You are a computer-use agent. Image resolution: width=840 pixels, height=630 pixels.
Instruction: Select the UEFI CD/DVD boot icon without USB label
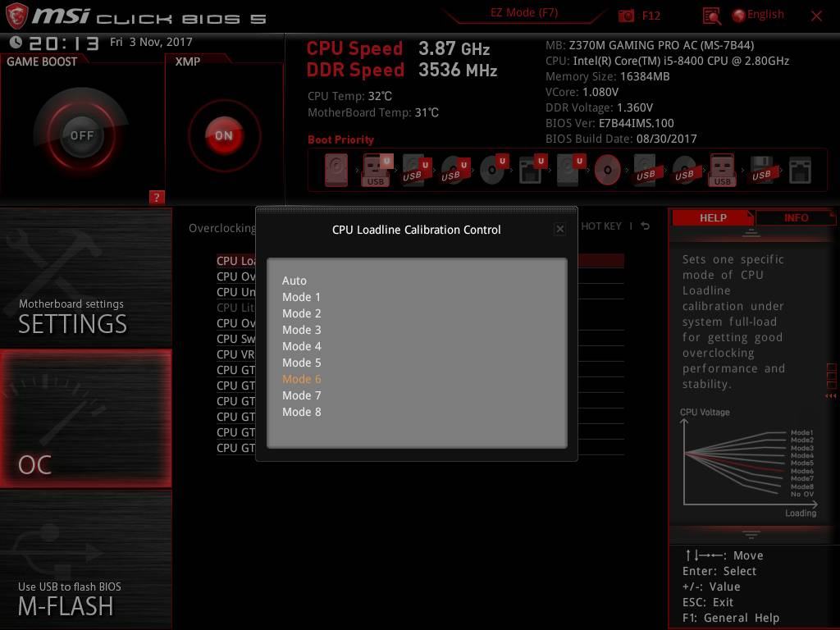tap(493, 170)
